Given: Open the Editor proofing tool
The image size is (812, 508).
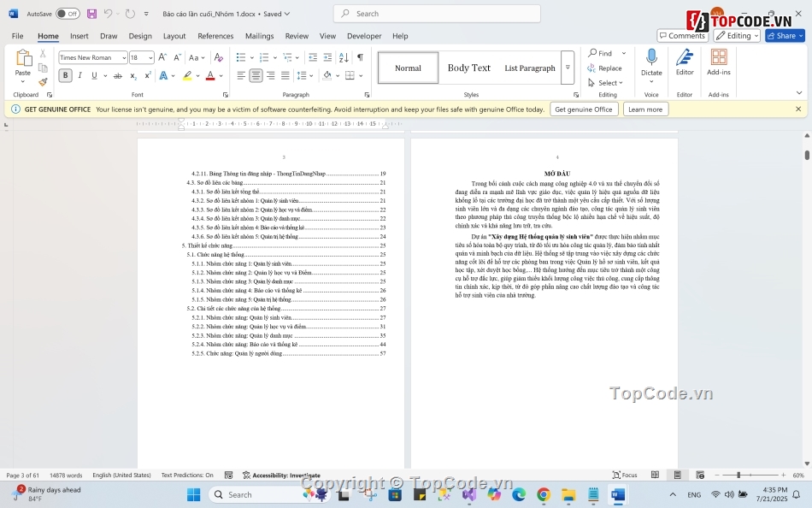Looking at the screenshot, I should (x=685, y=62).
